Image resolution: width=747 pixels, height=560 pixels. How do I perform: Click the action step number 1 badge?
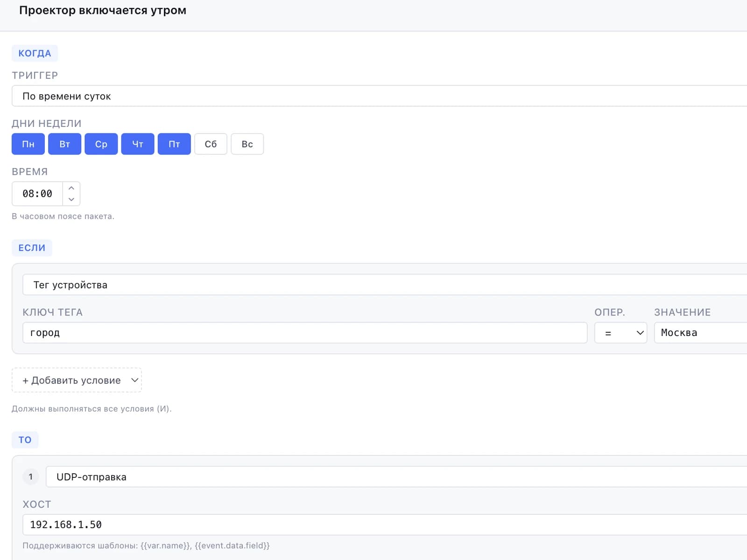point(31,476)
